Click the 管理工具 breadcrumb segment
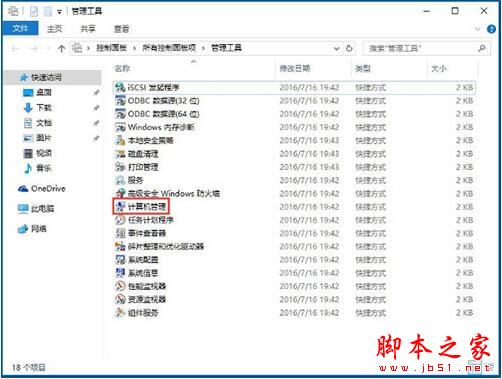 pos(226,48)
